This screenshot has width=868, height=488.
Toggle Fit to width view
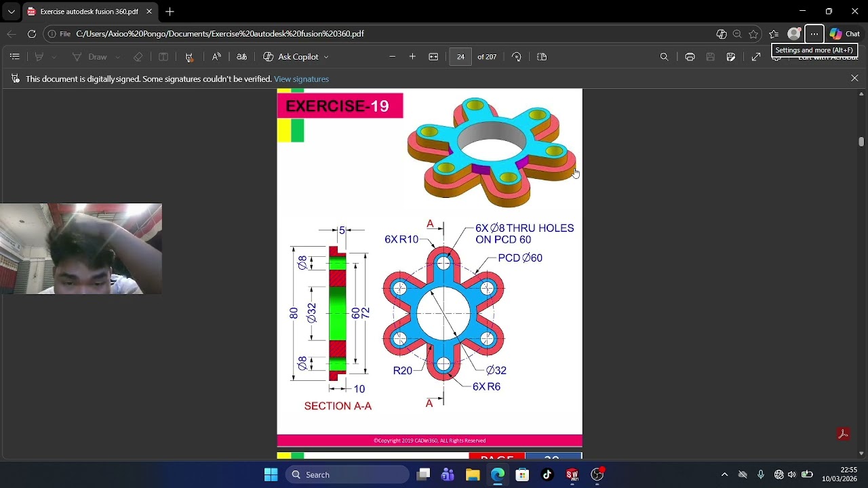tap(433, 57)
